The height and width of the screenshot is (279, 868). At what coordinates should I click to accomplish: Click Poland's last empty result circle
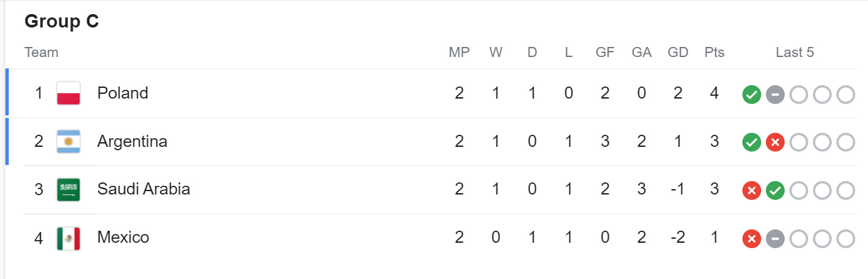pos(846,95)
